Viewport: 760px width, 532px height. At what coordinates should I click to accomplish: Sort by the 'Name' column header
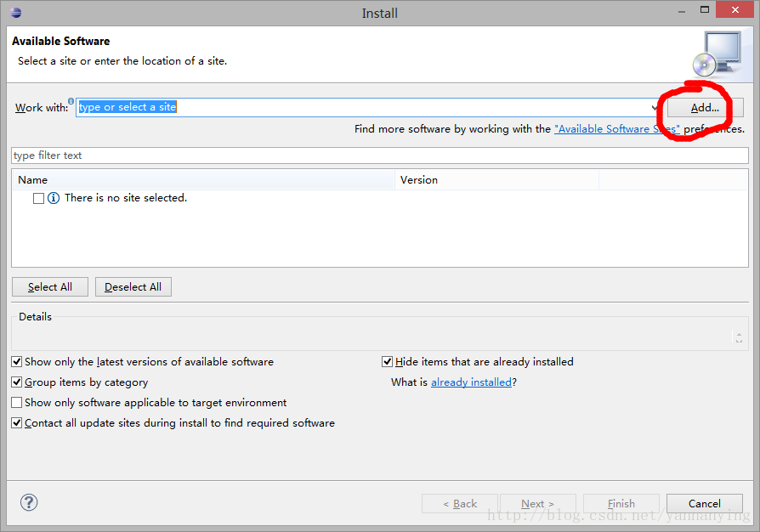click(203, 180)
